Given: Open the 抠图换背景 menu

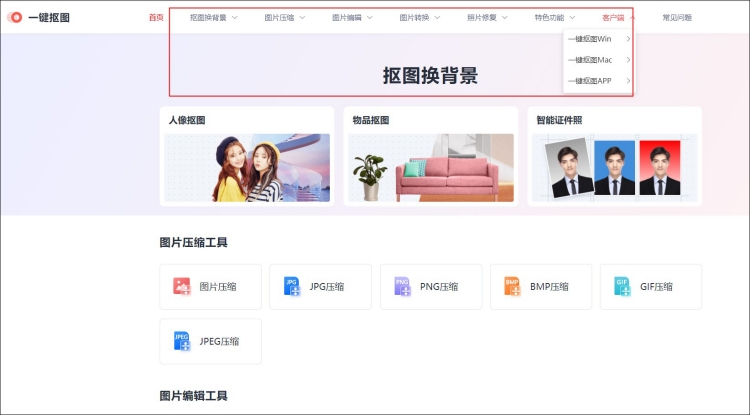Looking at the screenshot, I should point(208,18).
